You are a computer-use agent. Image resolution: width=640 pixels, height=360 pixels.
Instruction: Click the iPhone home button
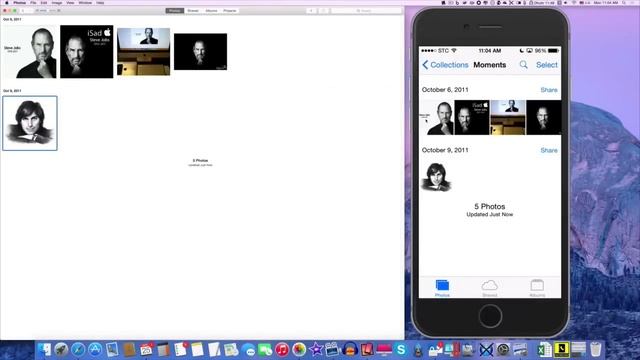[x=490, y=316]
